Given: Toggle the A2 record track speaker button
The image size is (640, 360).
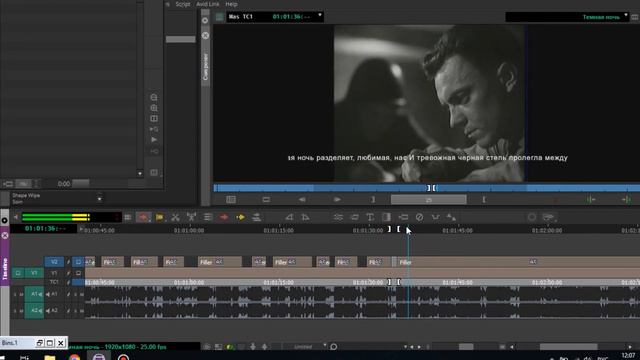Looking at the screenshot, I should click(48, 311).
